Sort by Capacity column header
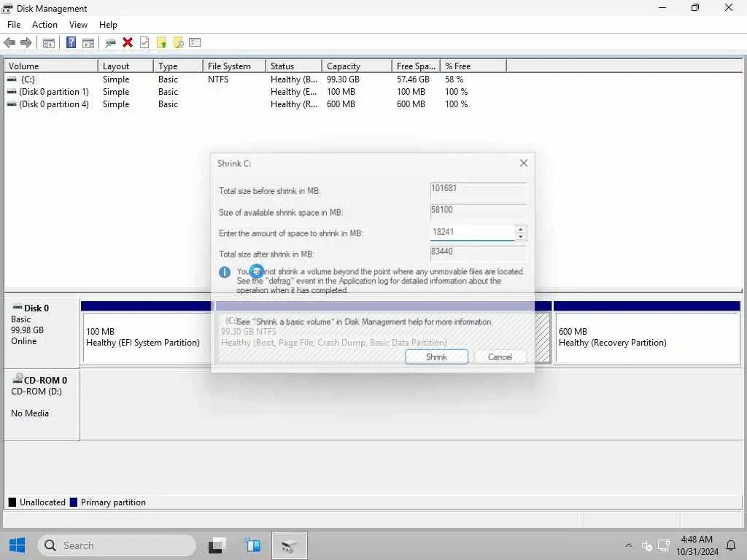 click(x=357, y=66)
